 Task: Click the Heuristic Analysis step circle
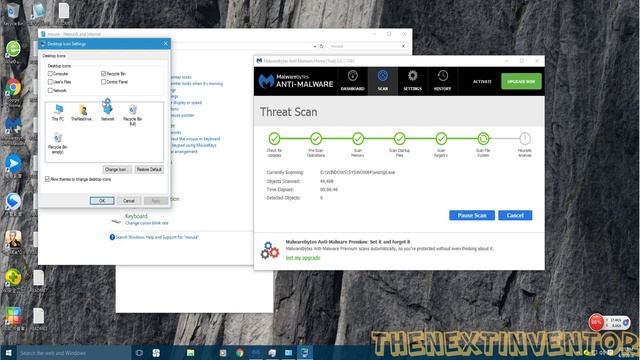coord(525,139)
